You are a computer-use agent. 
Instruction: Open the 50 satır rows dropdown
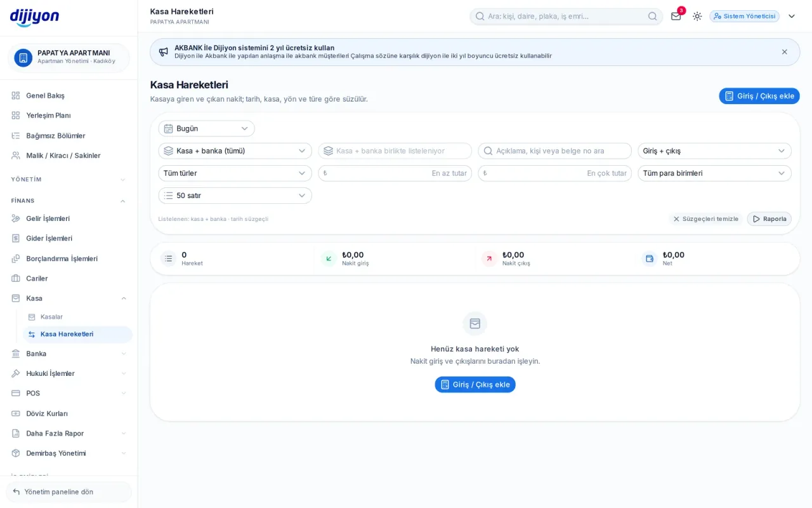click(235, 196)
